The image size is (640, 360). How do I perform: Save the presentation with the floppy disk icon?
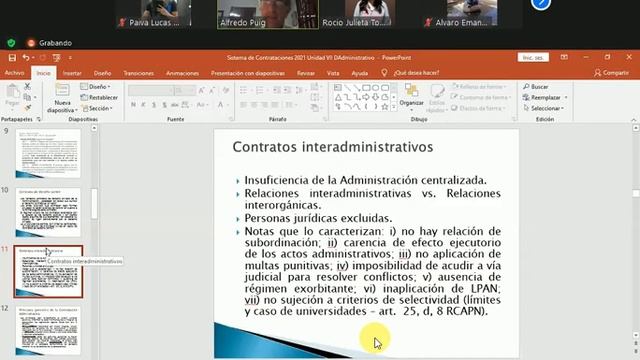pos(12,58)
